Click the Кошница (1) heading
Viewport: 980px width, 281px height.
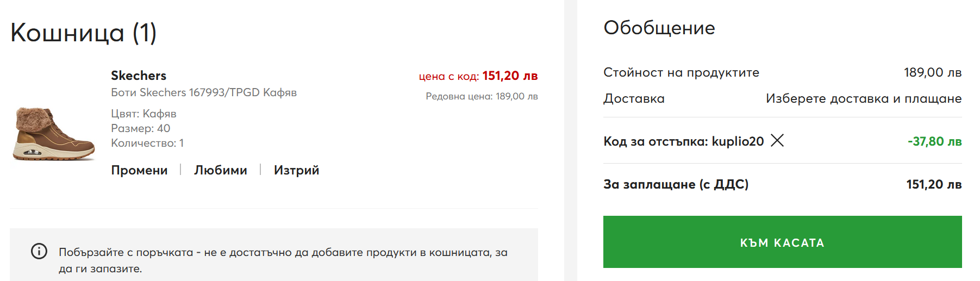[84, 33]
